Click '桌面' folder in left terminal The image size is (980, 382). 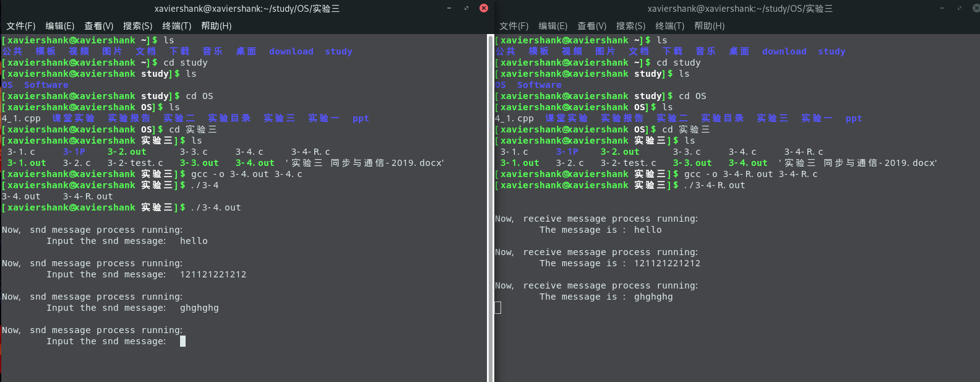pos(246,51)
